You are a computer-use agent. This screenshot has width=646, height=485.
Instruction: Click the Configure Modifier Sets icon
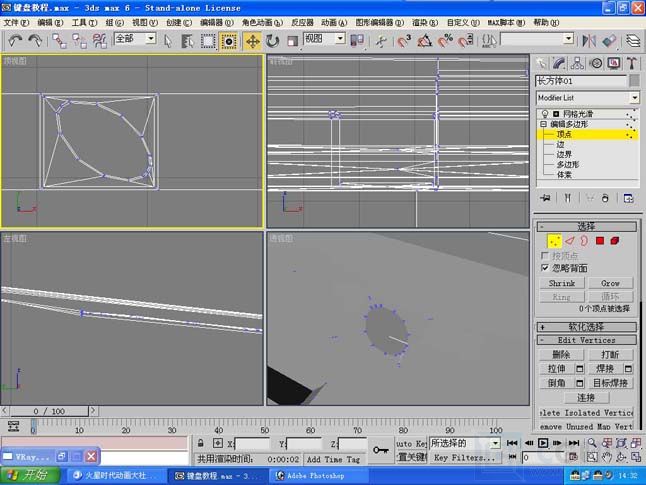click(629, 198)
